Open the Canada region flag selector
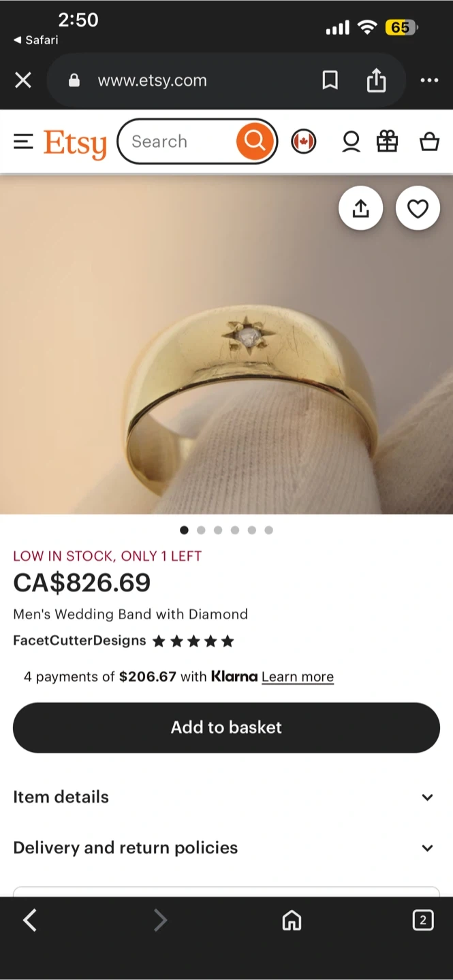The width and height of the screenshot is (453, 980). (x=303, y=142)
